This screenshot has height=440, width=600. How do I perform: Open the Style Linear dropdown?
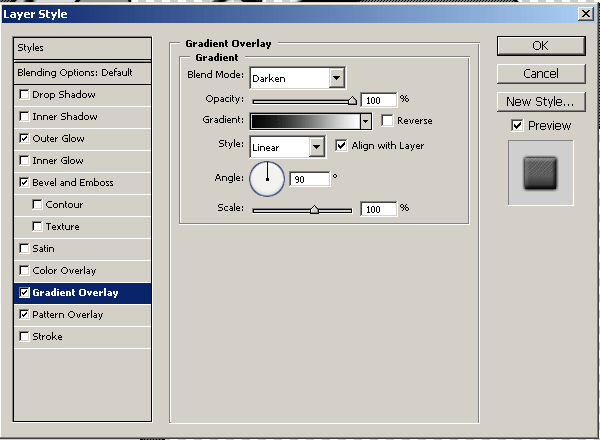point(317,147)
